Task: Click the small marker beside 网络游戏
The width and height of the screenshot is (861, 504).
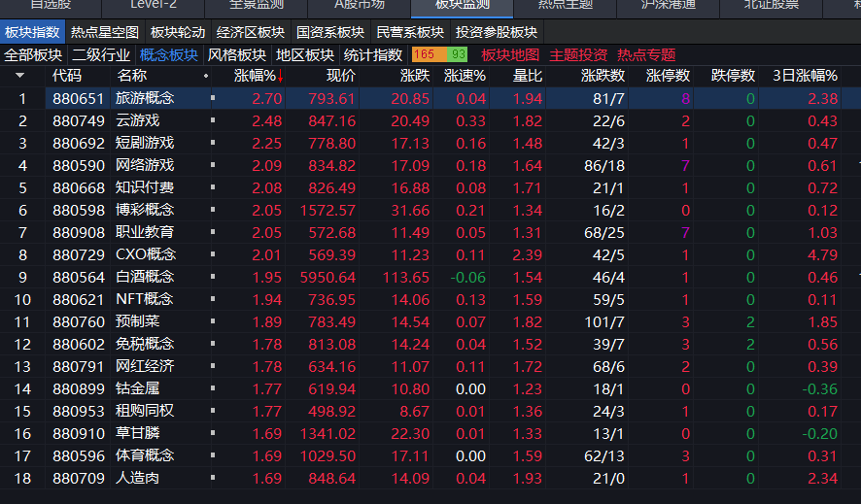Action: pyautogui.click(x=213, y=165)
